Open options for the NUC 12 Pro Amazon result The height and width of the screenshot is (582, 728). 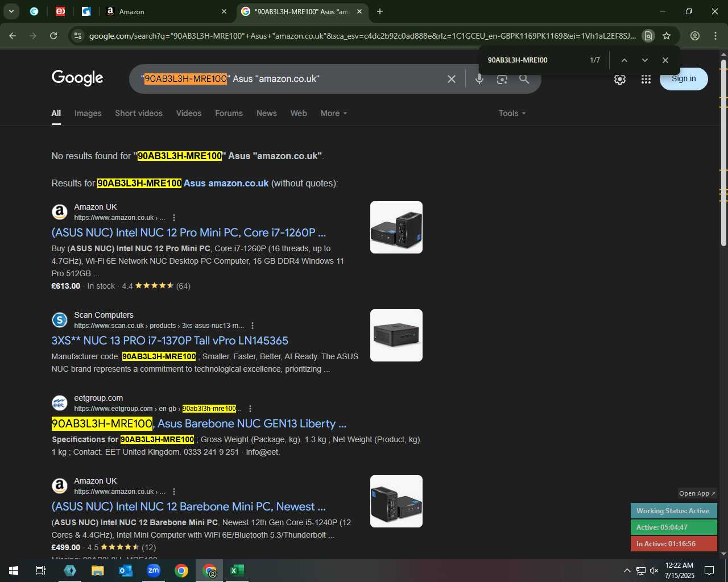(174, 218)
